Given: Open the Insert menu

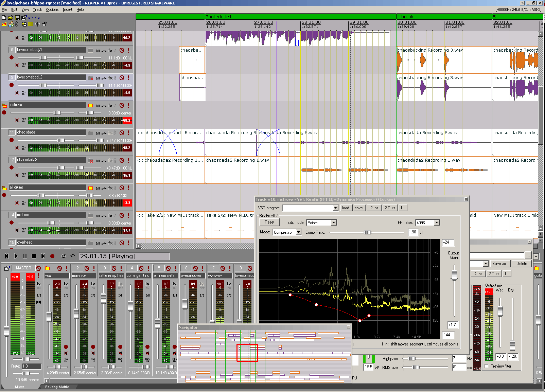Looking at the screenshot, I should point(67,10).
